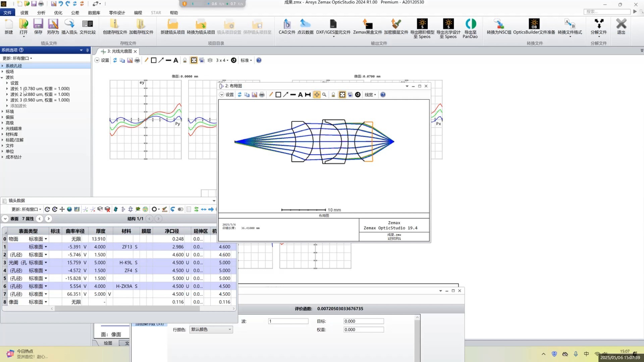Screen dimensions: 644x362
Task: Open the 行颜色 默认颜色 dropdown
Action: coord(211,329)
